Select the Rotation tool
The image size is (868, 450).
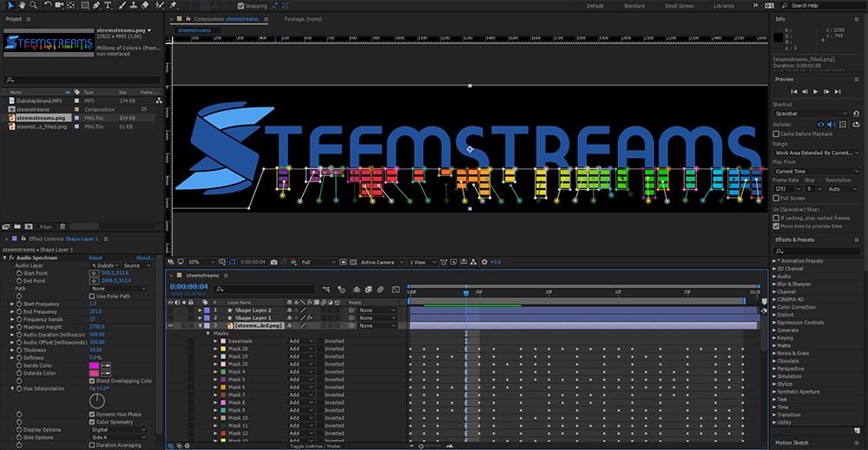[x=48, y=5]
